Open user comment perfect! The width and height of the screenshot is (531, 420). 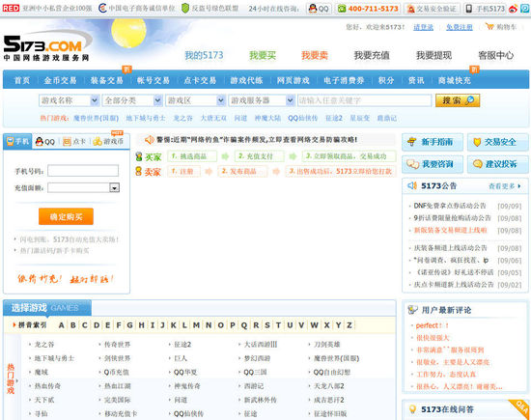point(432,325)
